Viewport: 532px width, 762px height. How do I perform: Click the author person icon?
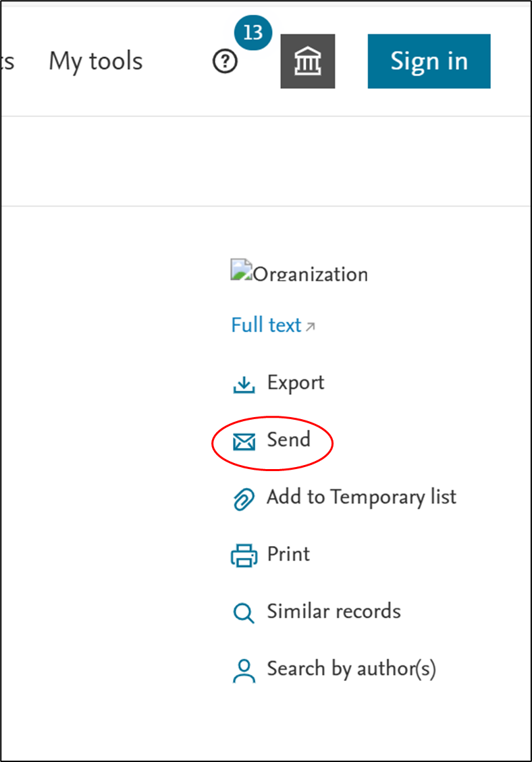tap(244, 670)
